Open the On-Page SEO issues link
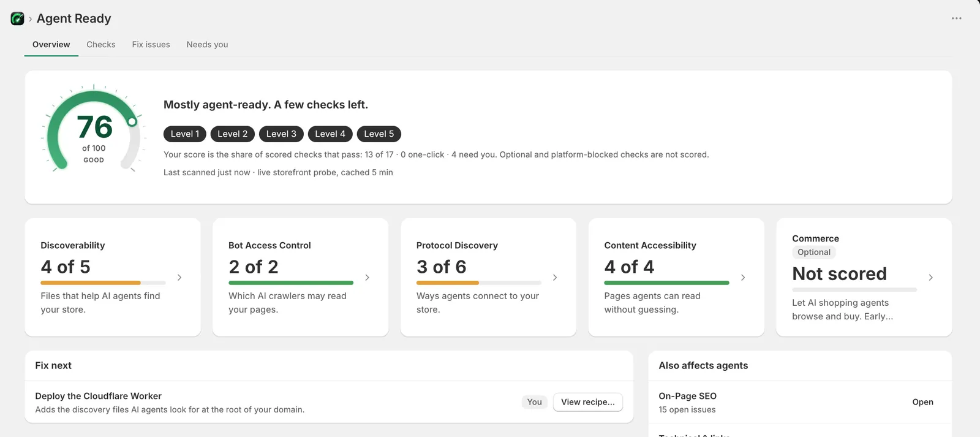 click(922, 402)
